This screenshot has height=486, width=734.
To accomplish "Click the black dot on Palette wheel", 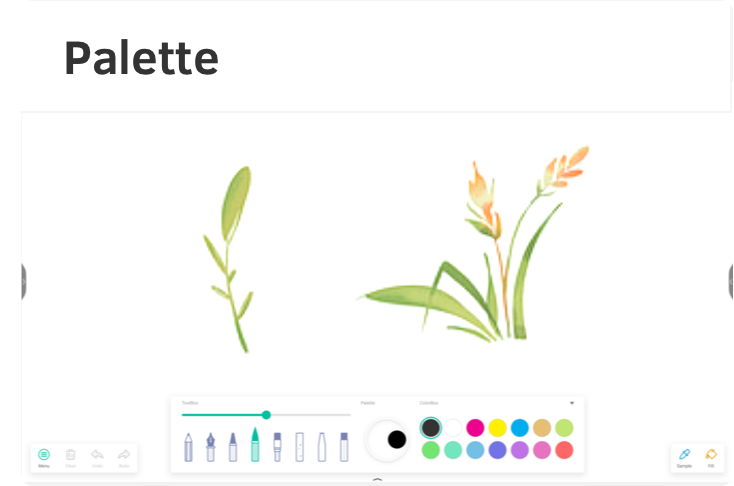I will 397,439.
